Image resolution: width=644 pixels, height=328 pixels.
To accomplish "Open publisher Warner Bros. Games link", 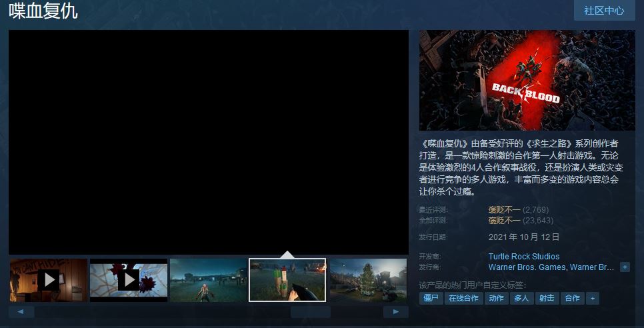I will click(x=528, y=267).
